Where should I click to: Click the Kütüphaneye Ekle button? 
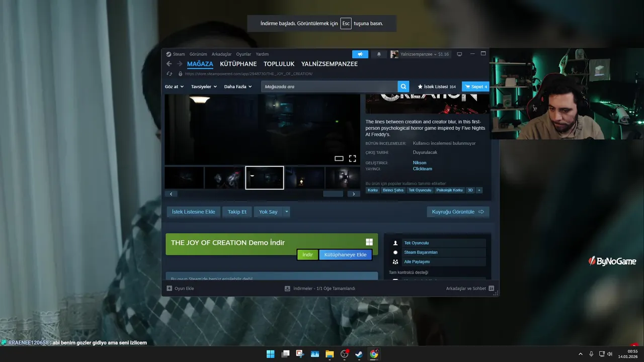(x=345, y=254)
